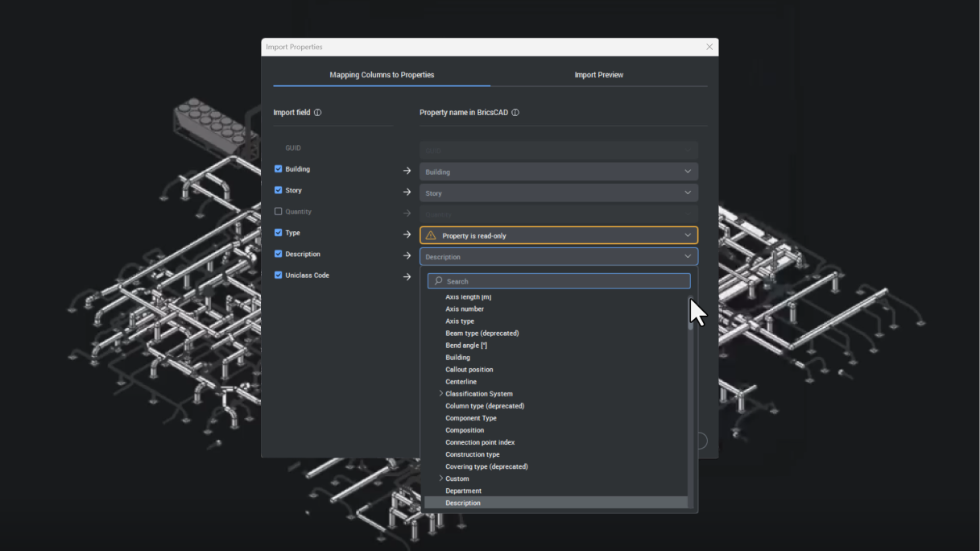Select highlighted 'Description' in the open list
Viewport: 980px width, 551px height.
(x=556, y=503)
